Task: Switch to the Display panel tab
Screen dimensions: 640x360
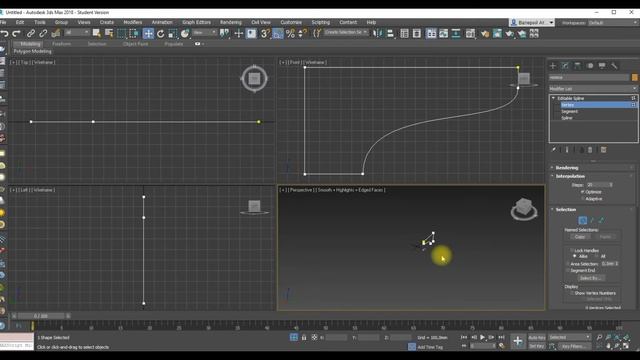Action: [602, 66]
